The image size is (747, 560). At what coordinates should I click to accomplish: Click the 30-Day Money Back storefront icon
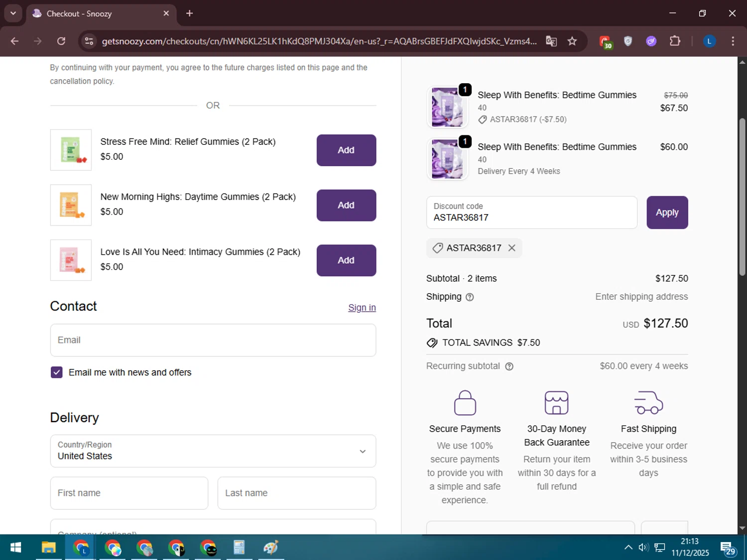556,403
